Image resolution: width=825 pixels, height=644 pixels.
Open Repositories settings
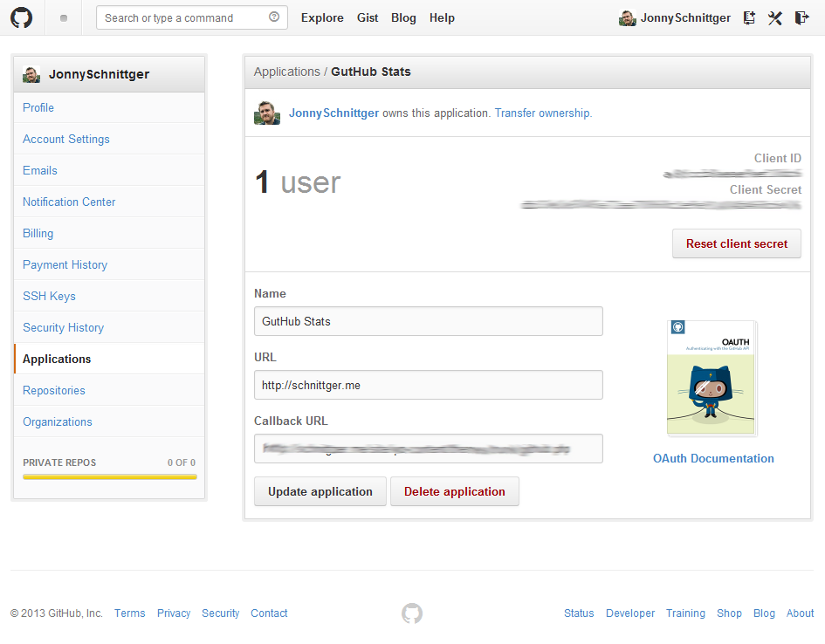click(x=109, y=390)
